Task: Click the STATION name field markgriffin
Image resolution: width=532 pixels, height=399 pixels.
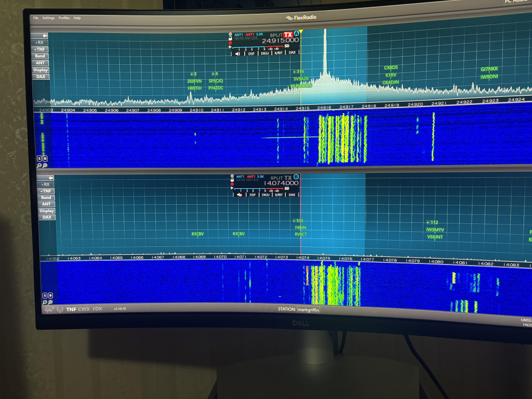Action: tap(308, 310)
